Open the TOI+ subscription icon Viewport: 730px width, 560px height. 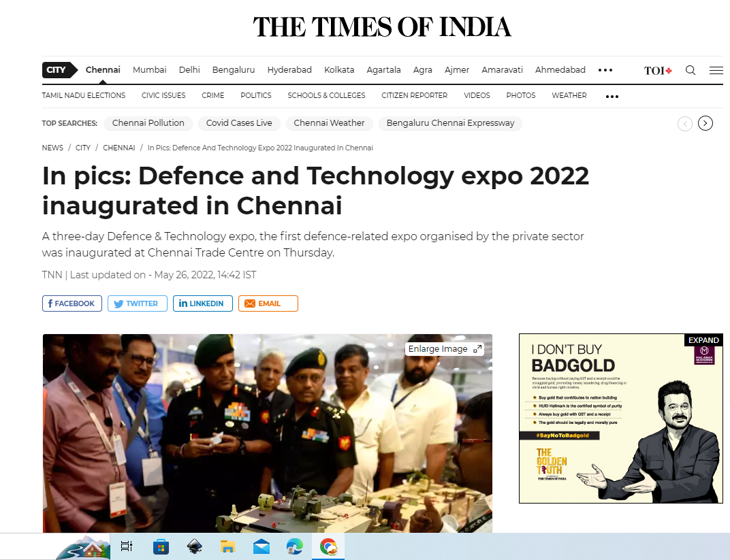pyautogui.click(x=658, y=70)
